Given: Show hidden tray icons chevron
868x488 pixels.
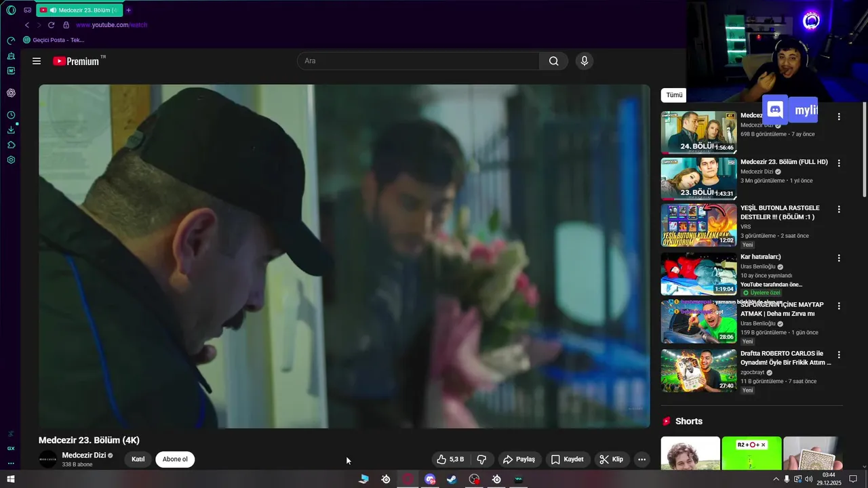Looking at the screenshot, I should [776, 479].
